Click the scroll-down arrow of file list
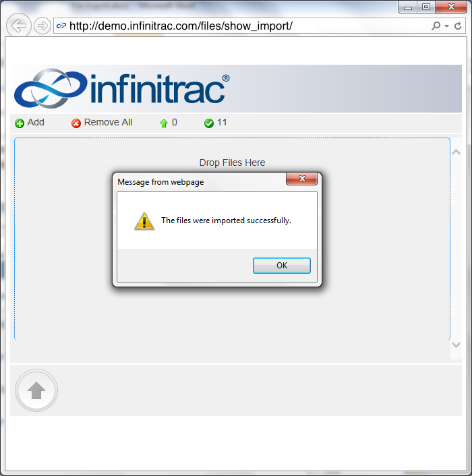Screen dimensions: 472x476 tap(456, 345)
